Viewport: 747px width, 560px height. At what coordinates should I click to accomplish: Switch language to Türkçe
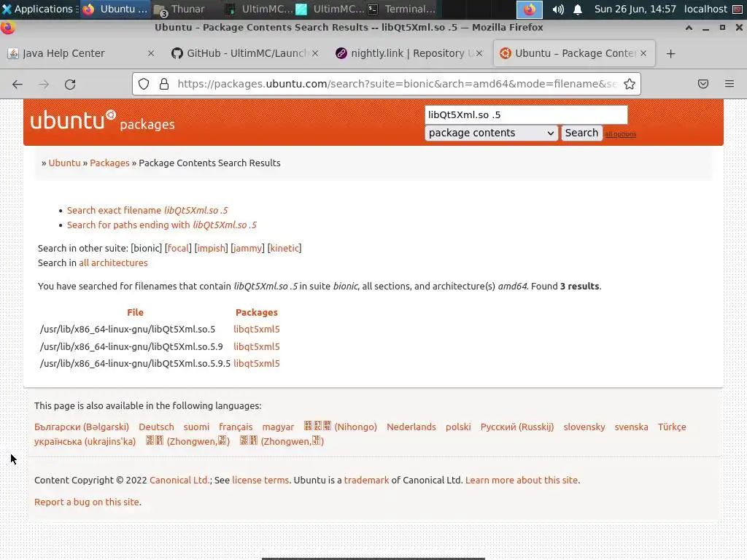tap(672, 427)
